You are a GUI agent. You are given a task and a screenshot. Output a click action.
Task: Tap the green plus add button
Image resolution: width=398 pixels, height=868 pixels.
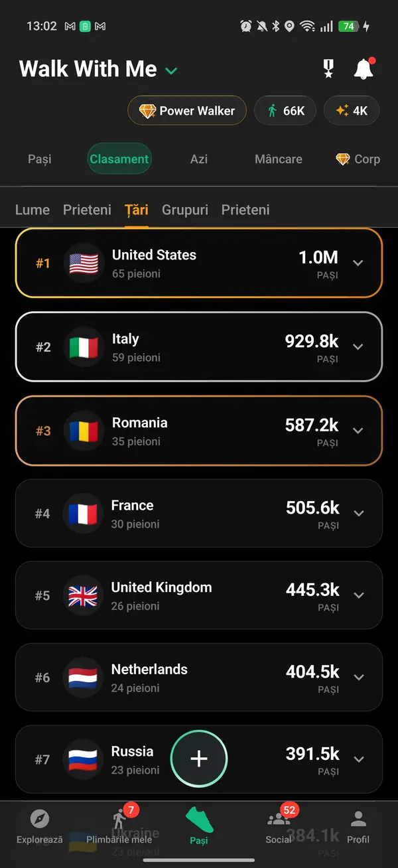click(199, 759)
